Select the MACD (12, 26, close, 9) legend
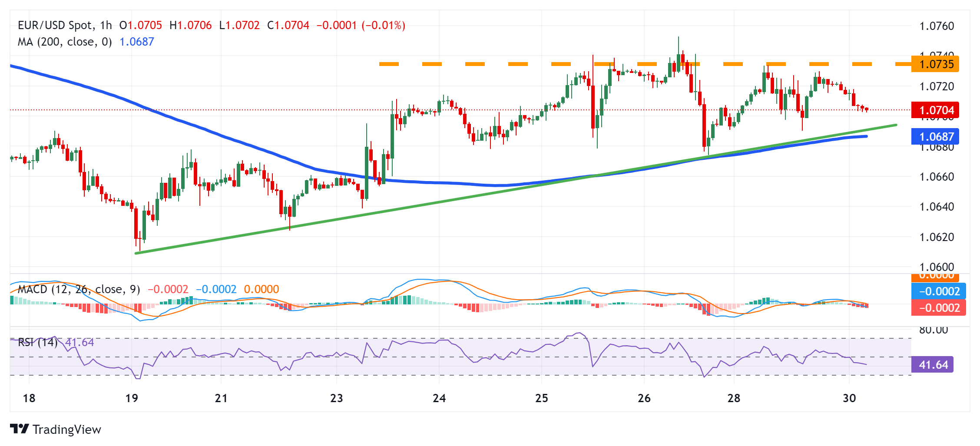 79,289
